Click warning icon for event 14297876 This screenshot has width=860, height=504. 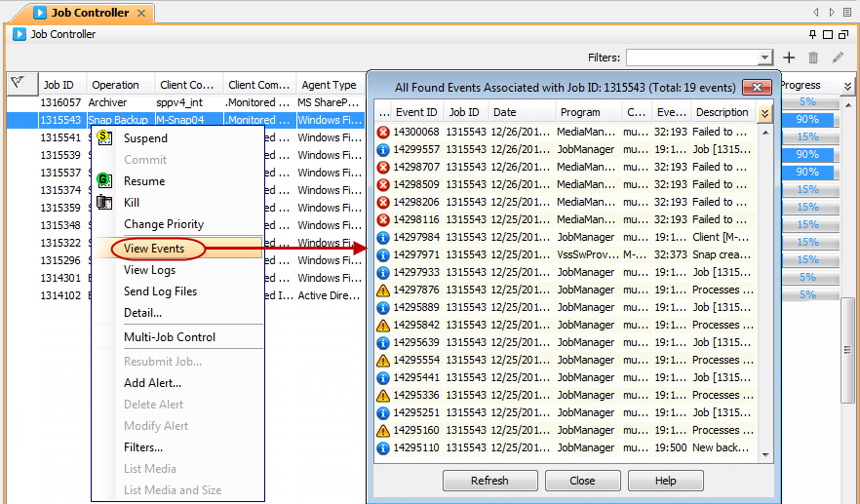tap(383, 291)
